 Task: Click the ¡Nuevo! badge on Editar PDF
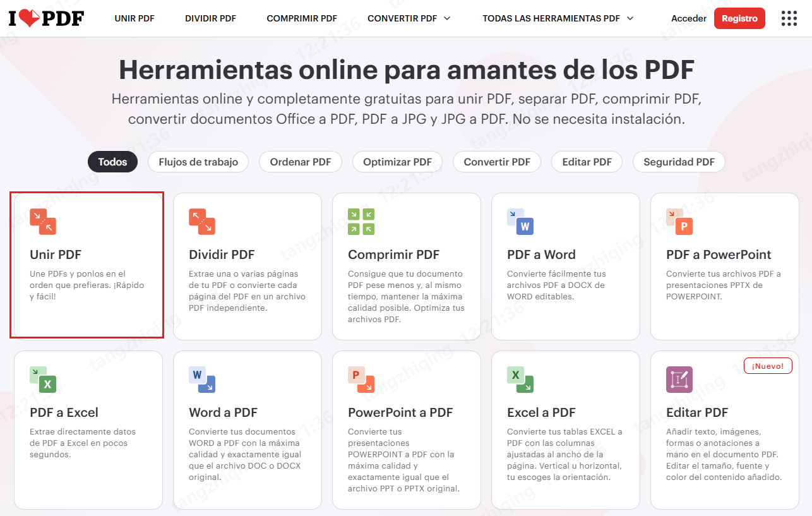coord(768,366)
